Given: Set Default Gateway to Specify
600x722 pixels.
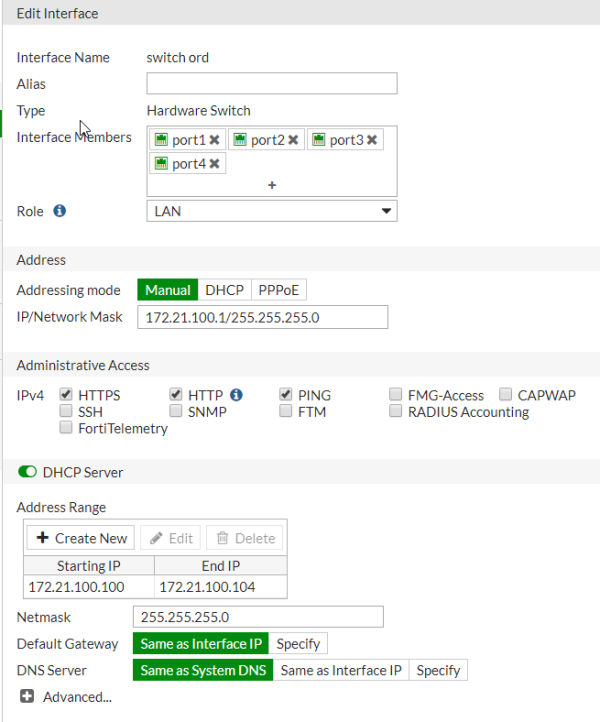Looking at the screenshot, I should point(298,644).
